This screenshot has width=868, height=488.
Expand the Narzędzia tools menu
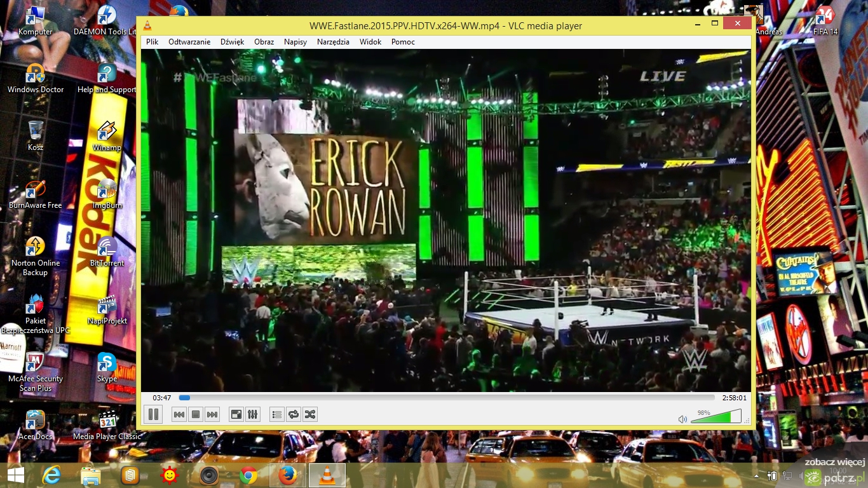click(x=333, y=42)
